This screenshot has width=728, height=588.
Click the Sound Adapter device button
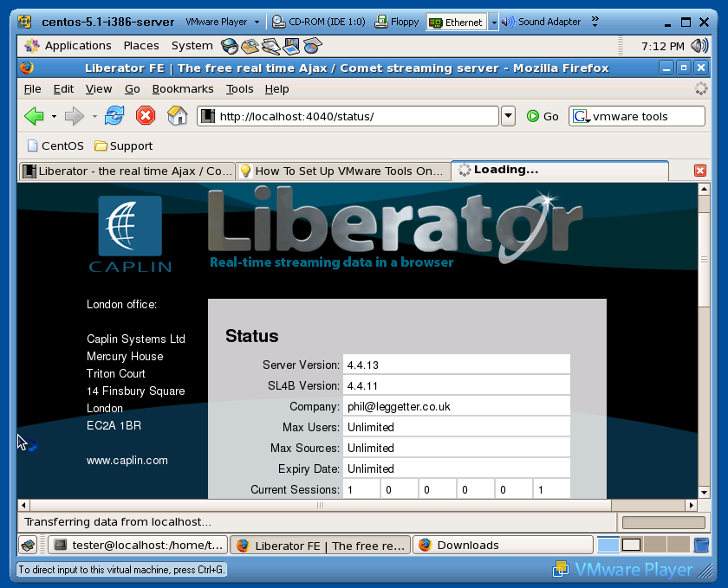542,22
